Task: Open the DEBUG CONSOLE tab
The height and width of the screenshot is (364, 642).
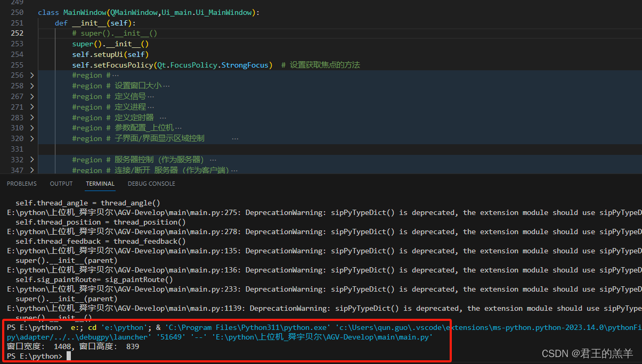Action: point(151,183)
